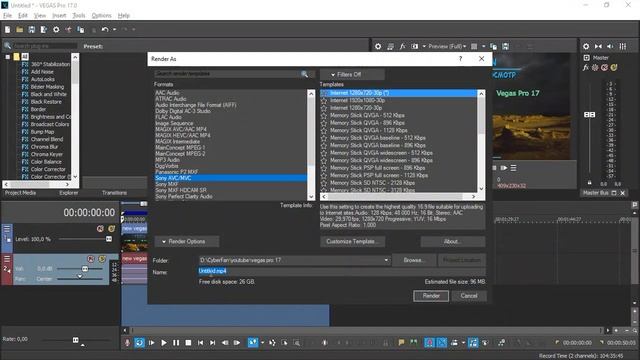Open the Render As toolbar icon
The width and height of the screenshot is (640, 360).
(x=44, y=29)
